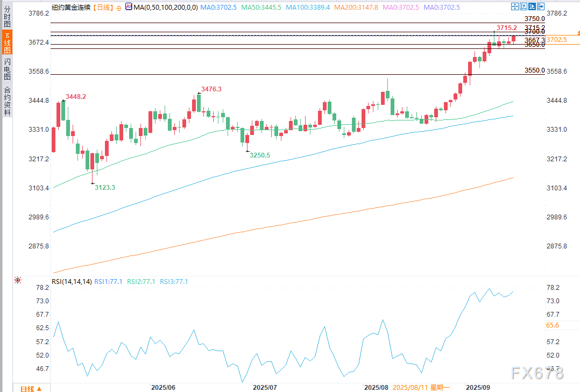Click the red sun icon beside RSI panel
Screen dimensions: 580x392
18,281
